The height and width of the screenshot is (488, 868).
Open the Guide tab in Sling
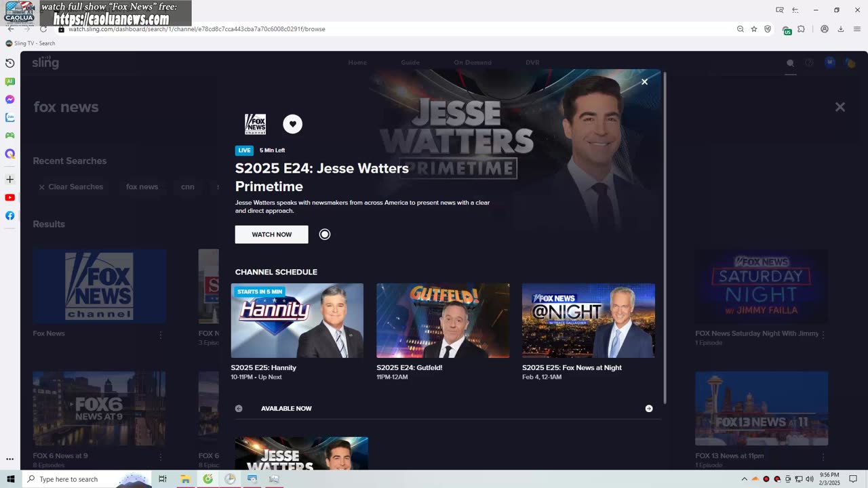point(410,62)
